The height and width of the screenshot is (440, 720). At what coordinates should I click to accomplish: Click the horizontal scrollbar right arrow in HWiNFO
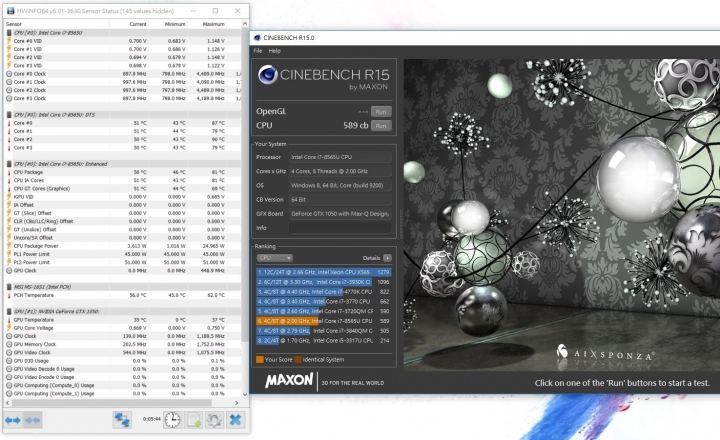[236, 403]
